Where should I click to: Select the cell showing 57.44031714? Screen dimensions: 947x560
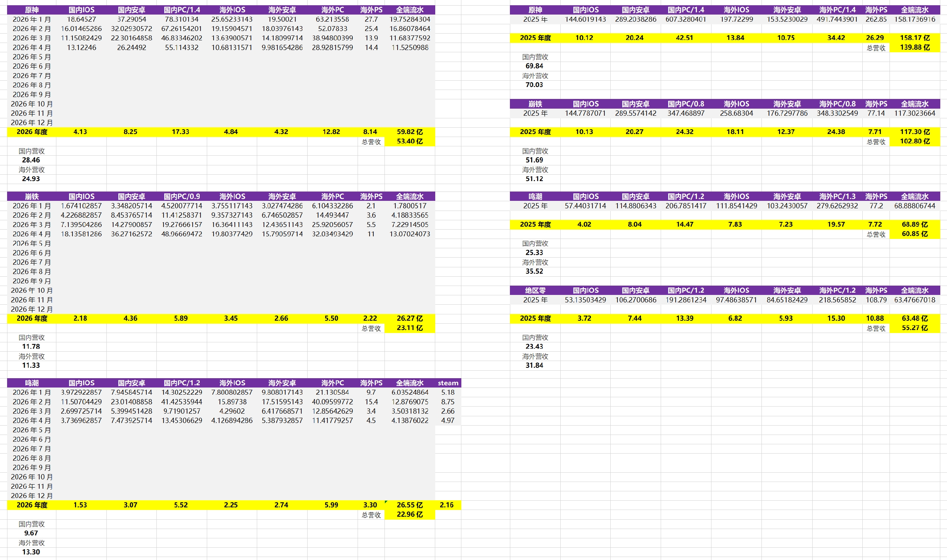585,206
